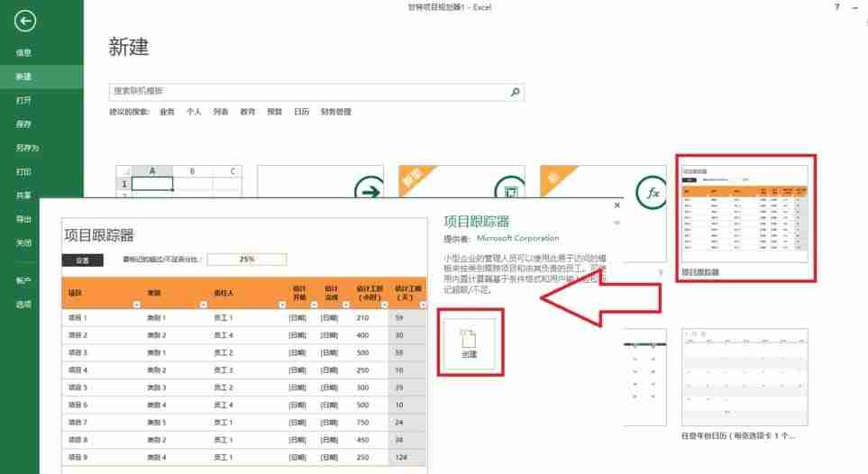This screenshot has height=474, width=868.
Task: Click the dark 设置 button in the preview image
Action: pos(83,260)
